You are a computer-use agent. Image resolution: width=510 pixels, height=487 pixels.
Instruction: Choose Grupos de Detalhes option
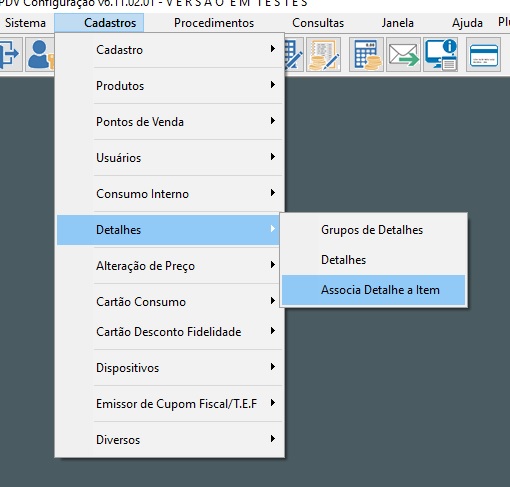tap(374, 230)
